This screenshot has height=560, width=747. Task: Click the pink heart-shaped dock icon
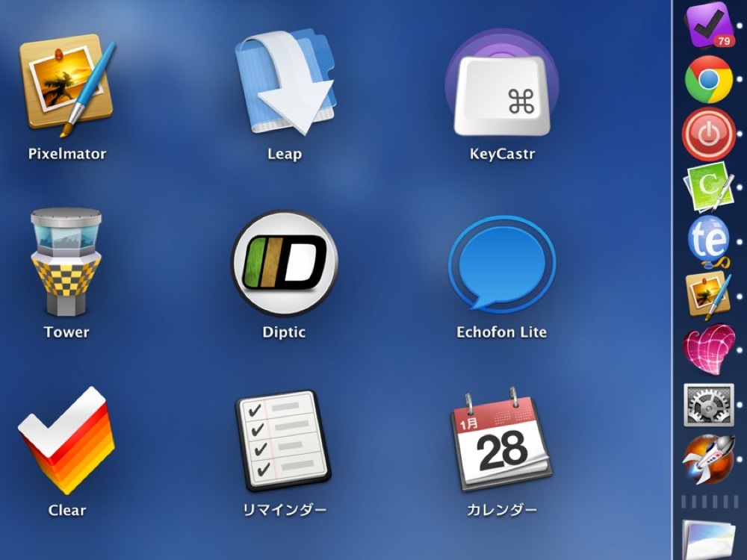click(x=708, y=349)
